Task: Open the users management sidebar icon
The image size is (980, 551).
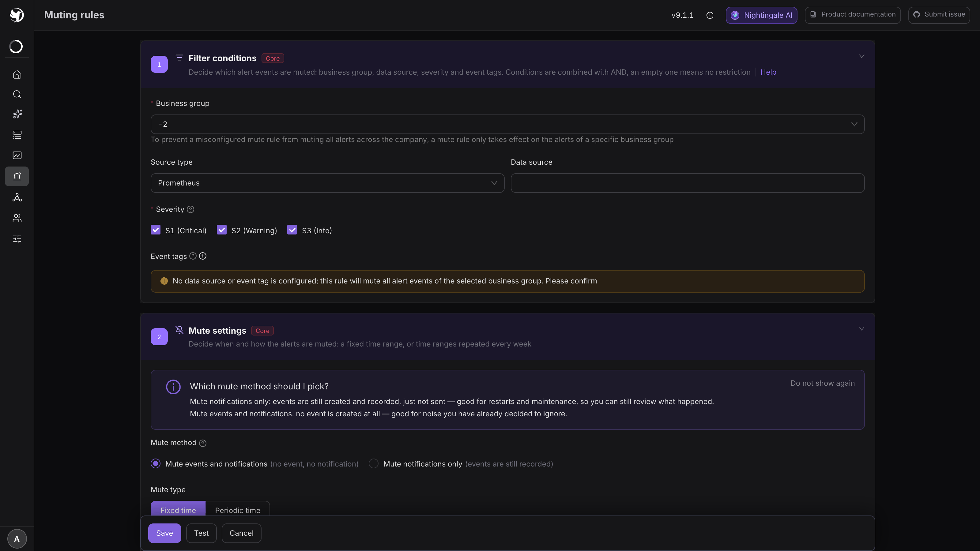Action: (17, 218)
